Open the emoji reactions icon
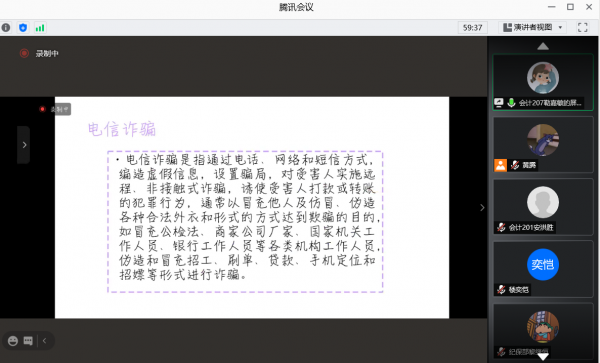This screenshot has height=363, width=600. coord(13,341)
